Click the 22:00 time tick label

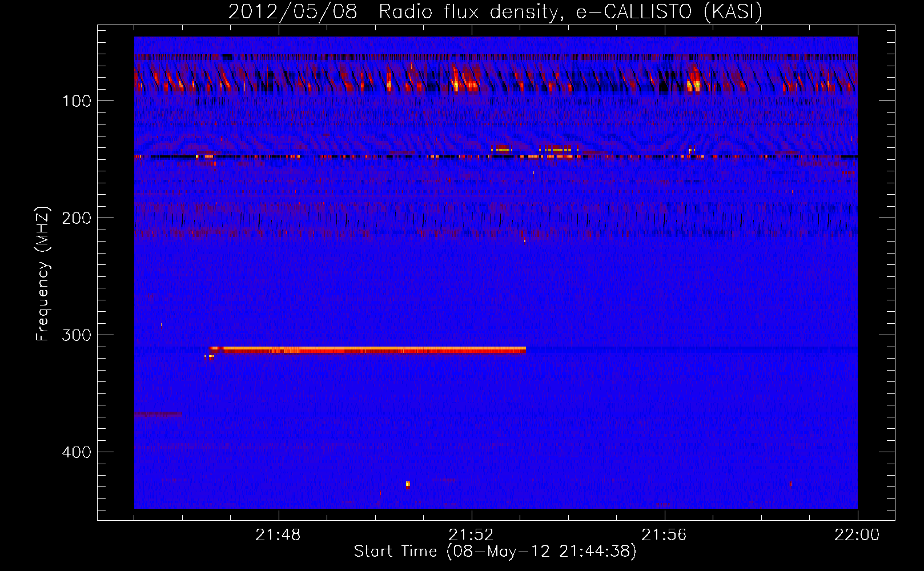tap(857, 535)
